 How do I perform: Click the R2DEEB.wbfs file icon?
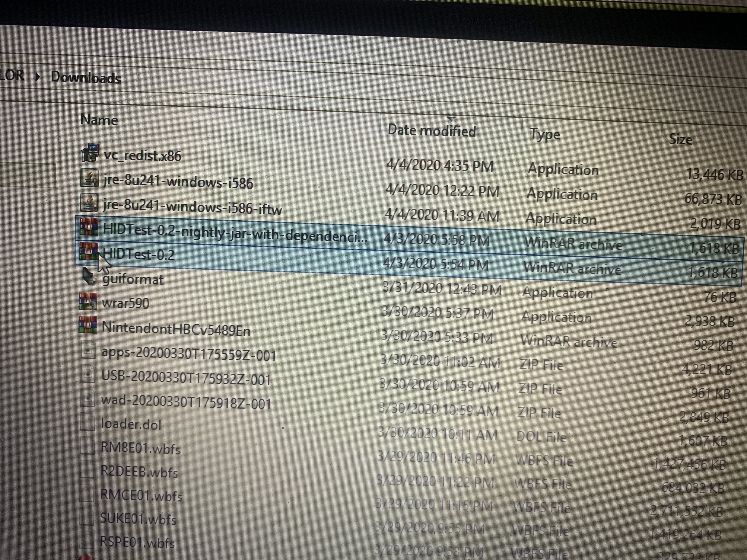[x=87, y=470]
